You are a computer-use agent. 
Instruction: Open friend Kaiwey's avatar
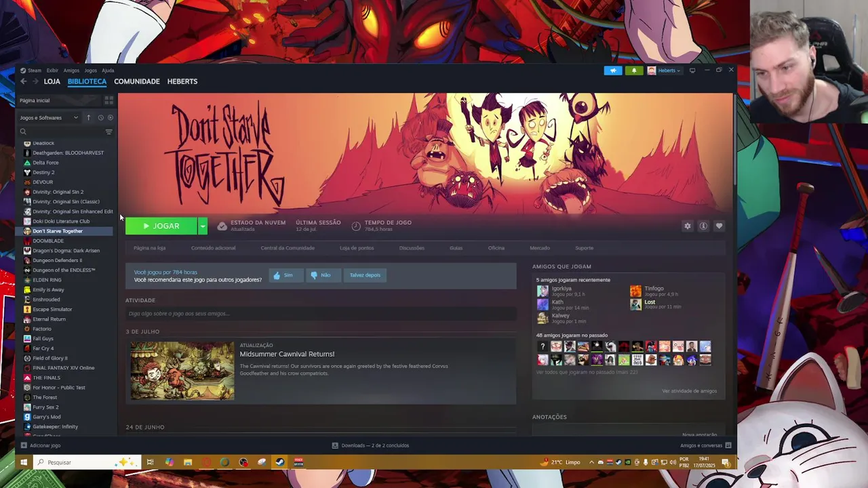click(x=542, y=318)
